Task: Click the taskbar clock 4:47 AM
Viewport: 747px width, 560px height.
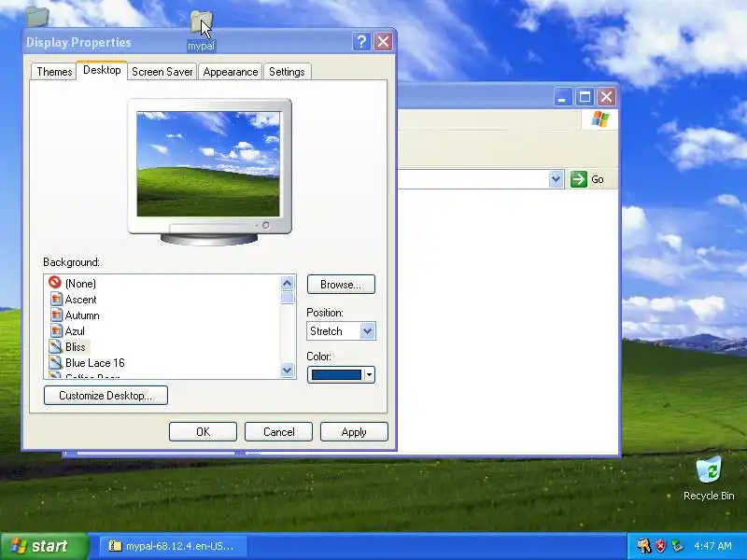Action: click(712, 546)
